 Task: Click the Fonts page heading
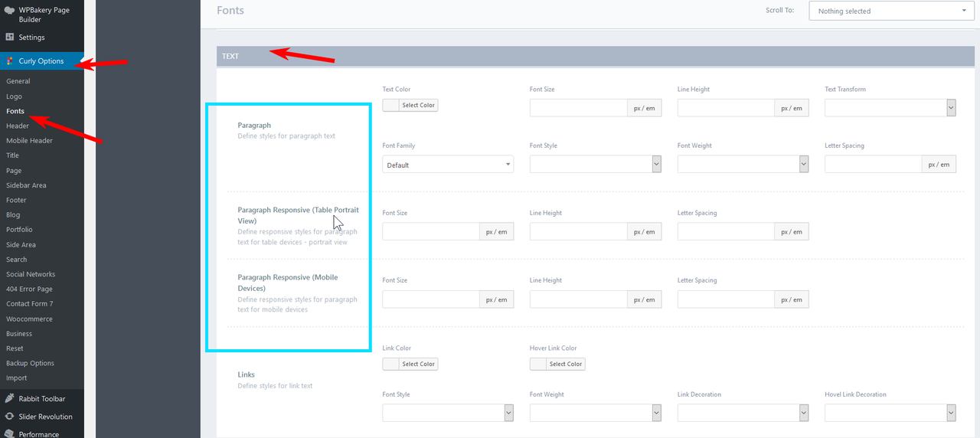[x=230, y=11]
